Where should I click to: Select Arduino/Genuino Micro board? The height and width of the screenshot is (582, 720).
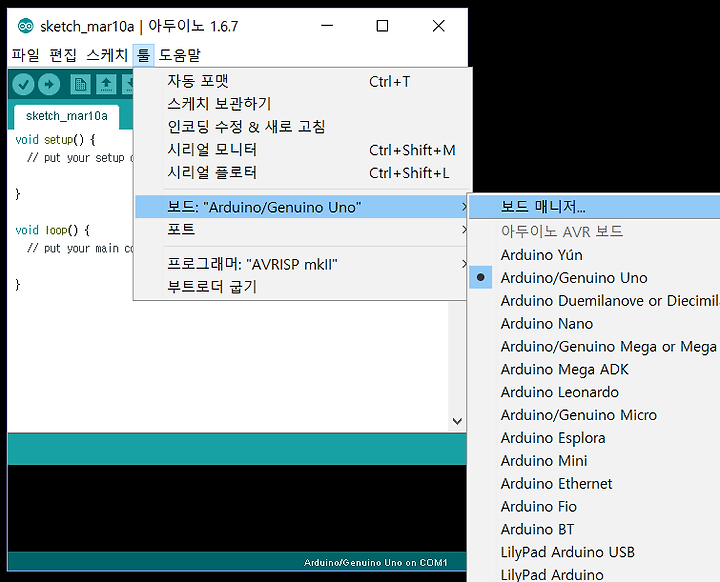pyautogui.click(x=595, y=415)
